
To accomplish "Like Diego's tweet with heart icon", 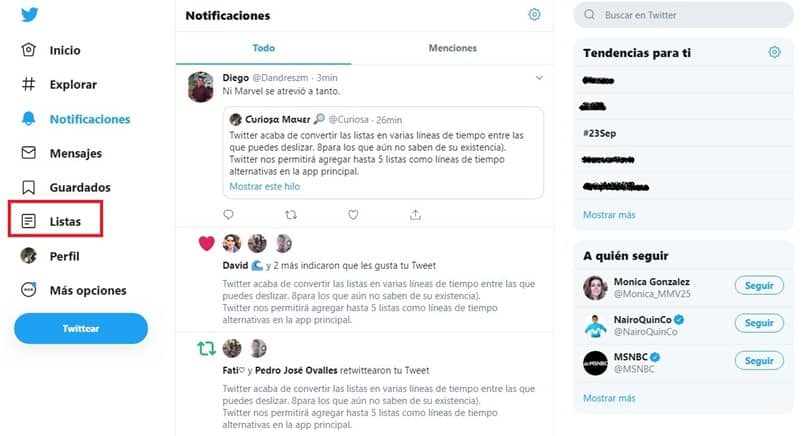I will pos(353,214).
